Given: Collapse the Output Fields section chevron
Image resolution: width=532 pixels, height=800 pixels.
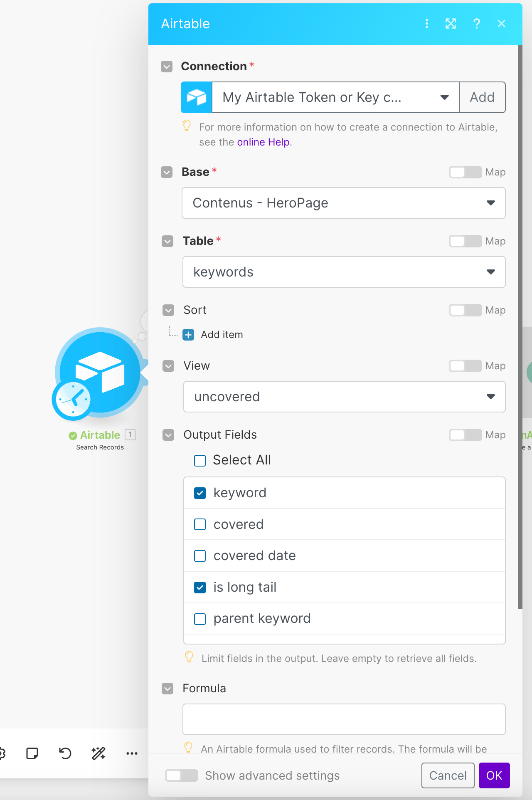Looking at the screenshot, I should [x=168, y=435].
